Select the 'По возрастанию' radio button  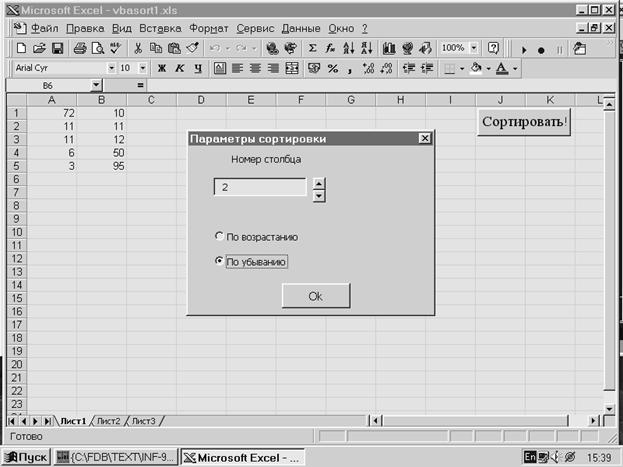(x=220, y=237)
